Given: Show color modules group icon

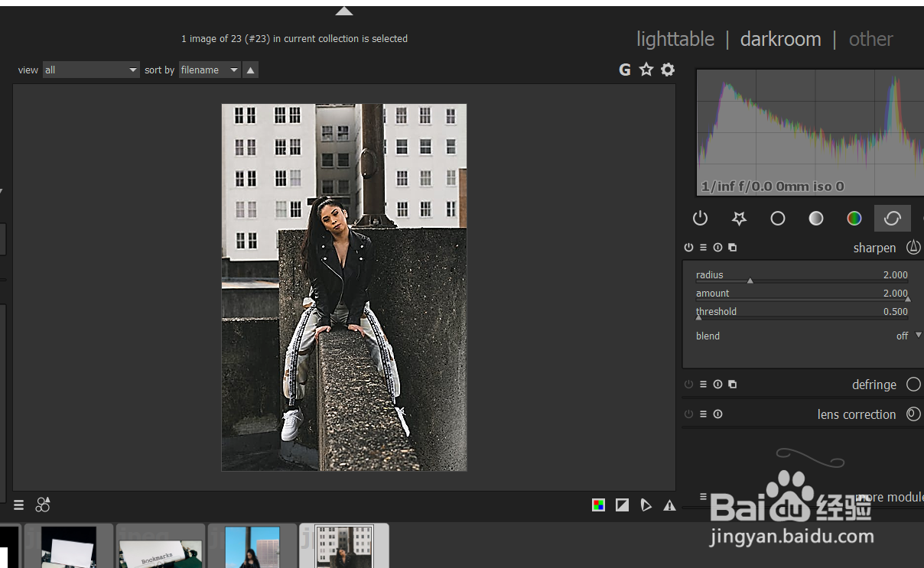Looking at the screenshot, I should [854, 219].
